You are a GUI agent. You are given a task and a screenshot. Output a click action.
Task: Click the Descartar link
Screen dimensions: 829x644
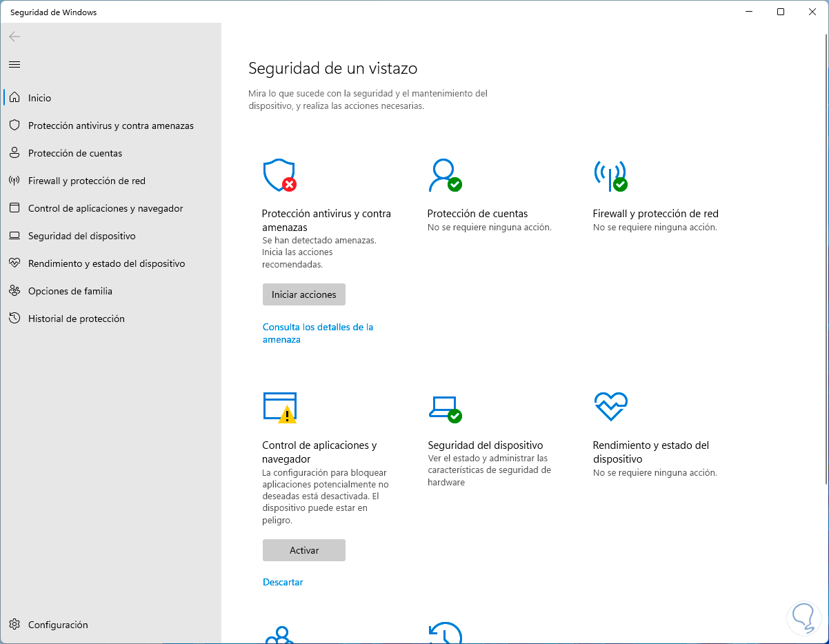click(x=283, y=582)
